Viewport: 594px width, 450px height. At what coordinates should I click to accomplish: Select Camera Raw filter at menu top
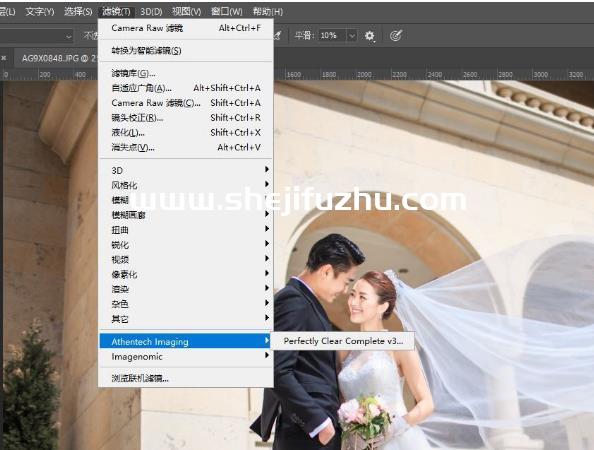[x=186, y=28]
